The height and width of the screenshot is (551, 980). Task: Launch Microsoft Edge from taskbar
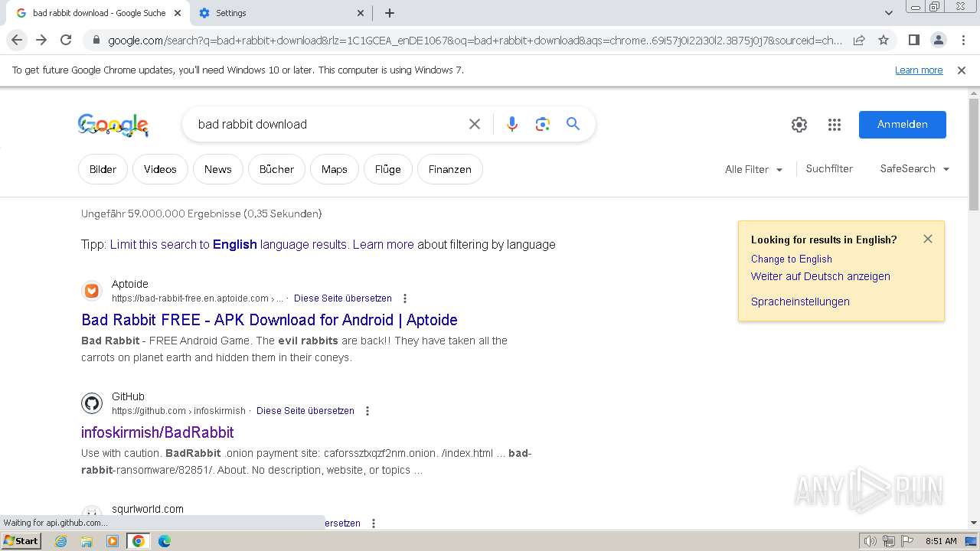[165, 541]
